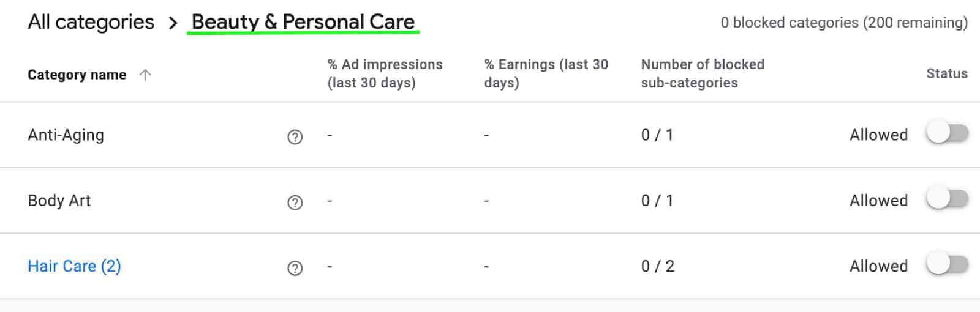Click the blocked categories remaining counter
980x312 pixels.
[843, 23]
